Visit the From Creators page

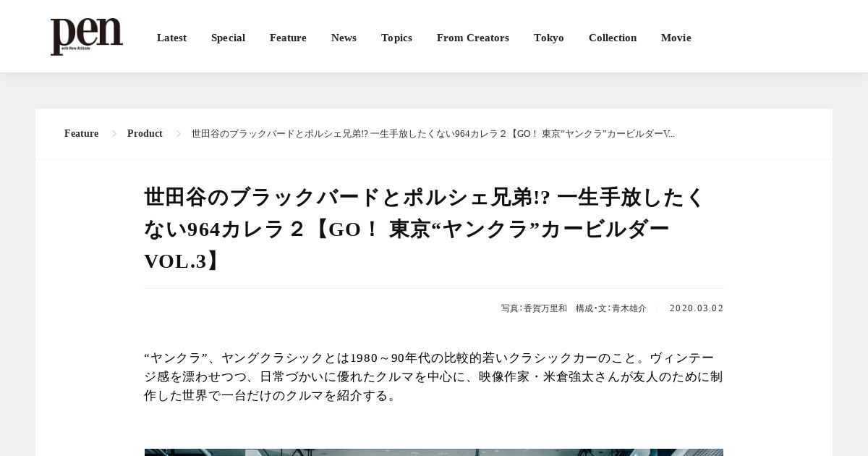(x=473, y=38)
